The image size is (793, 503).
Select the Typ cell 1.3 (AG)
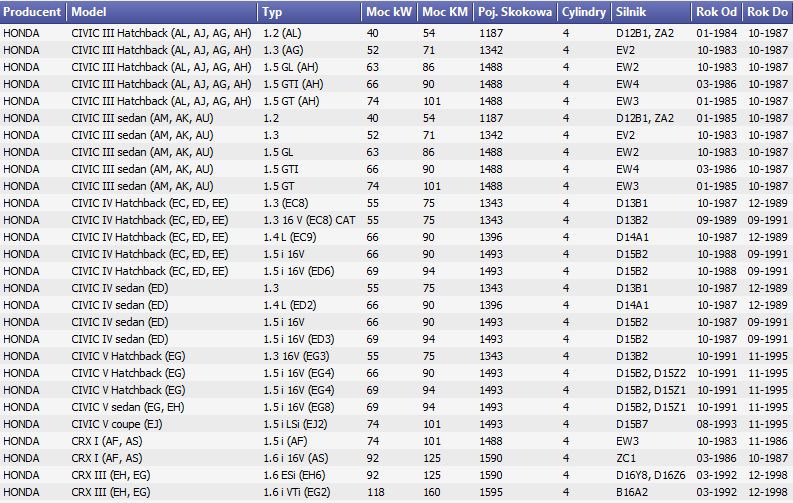(x=283, y=51)
